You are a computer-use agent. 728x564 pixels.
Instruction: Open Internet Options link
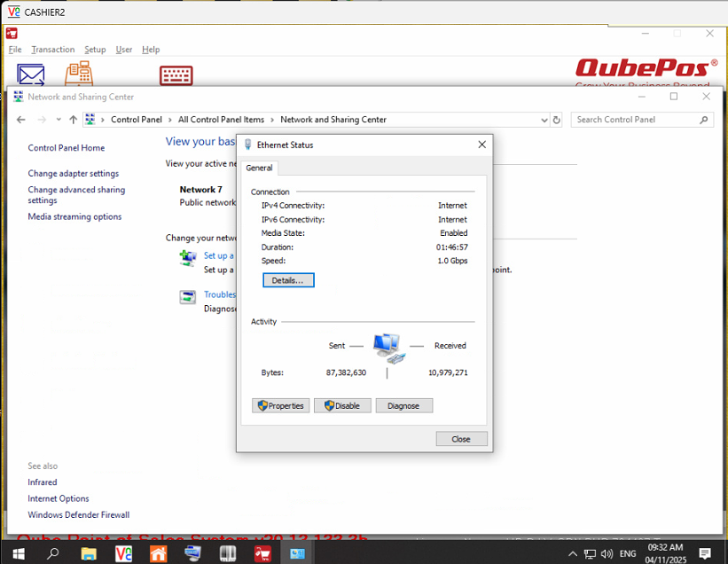tap(58, 498)
